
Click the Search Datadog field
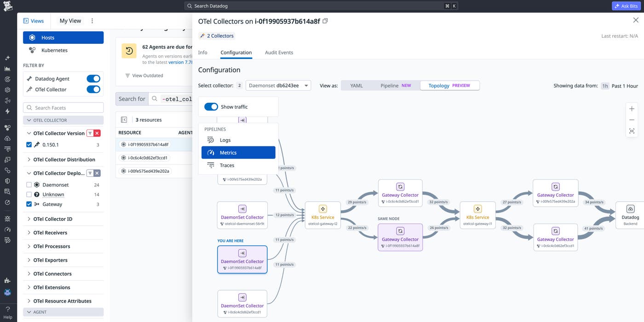point(322,6)
